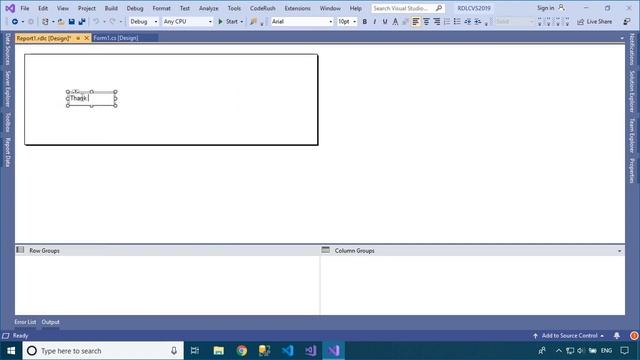Click the account profile icon
Viewport: 640px width, 360px height.
click(562, 8)
